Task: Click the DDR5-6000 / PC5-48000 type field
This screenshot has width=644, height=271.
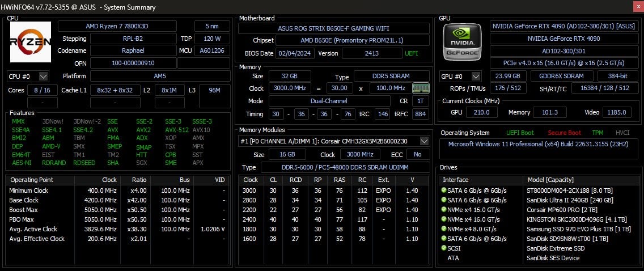Action: (345, 167)
